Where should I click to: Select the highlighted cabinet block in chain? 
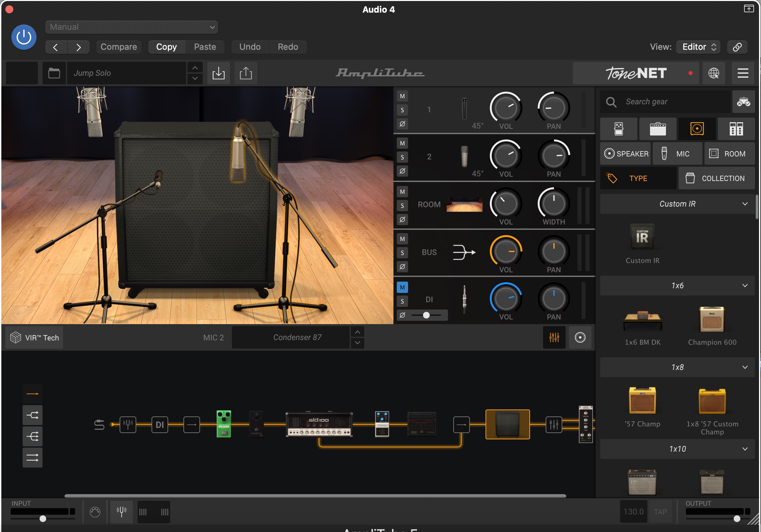(x=508, y=424)
